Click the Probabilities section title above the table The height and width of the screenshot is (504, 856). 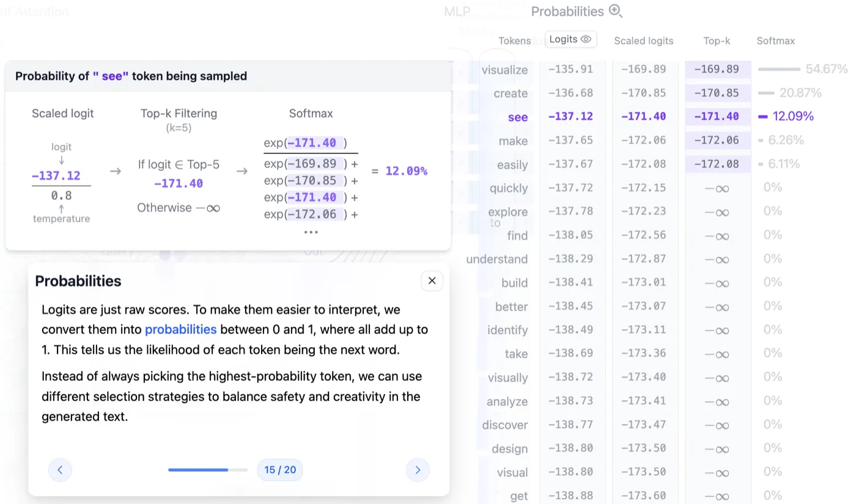tap(567, 11)
